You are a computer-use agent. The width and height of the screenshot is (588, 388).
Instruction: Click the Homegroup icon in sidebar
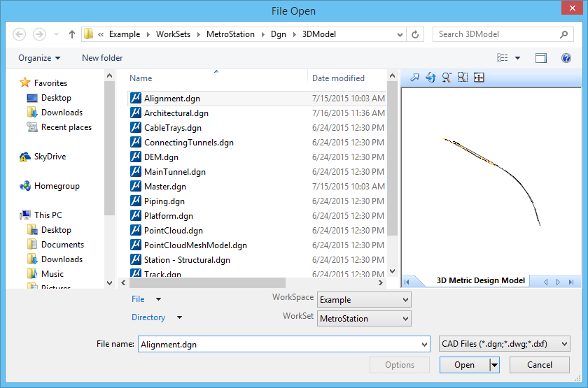coord(25,186)
